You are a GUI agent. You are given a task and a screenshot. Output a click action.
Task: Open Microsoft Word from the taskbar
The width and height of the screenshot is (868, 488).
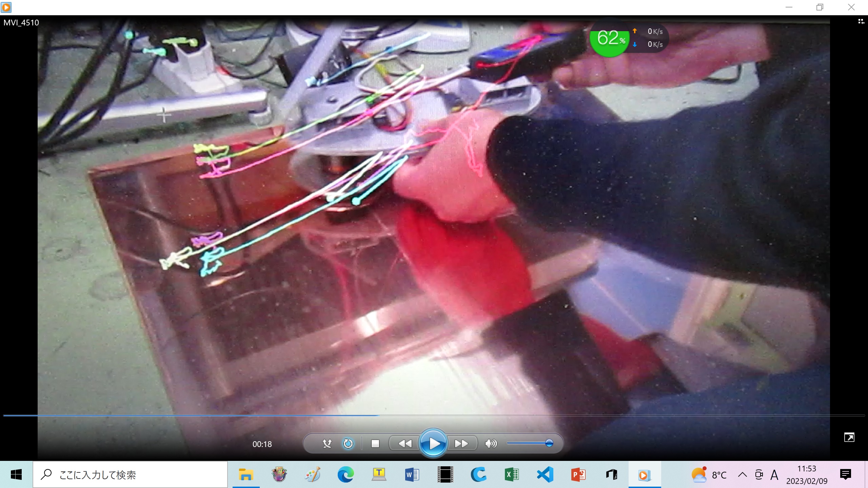(412, 474)
